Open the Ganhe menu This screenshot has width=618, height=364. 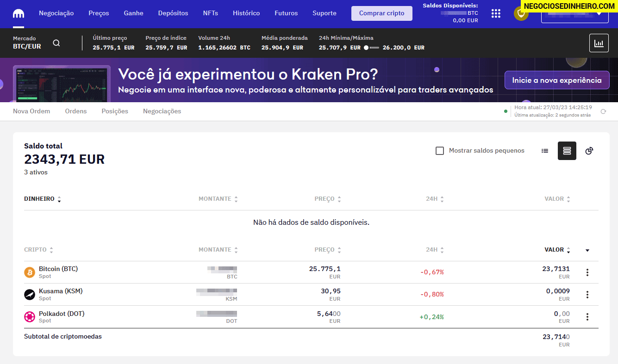133,13
